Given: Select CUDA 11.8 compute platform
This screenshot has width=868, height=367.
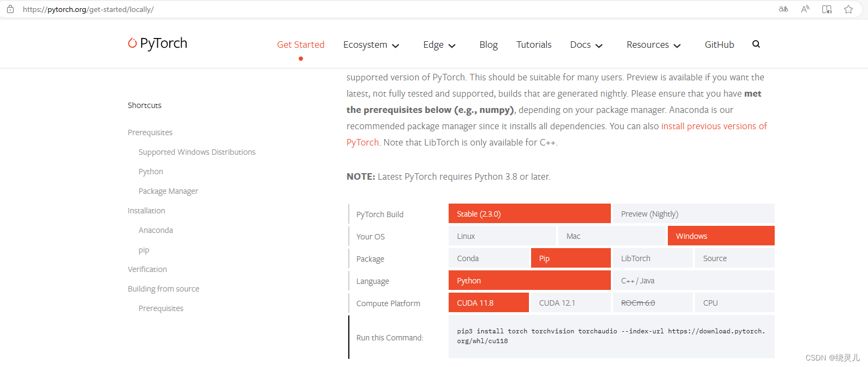Looking at the screenshot, I should [x=489, y=302].
